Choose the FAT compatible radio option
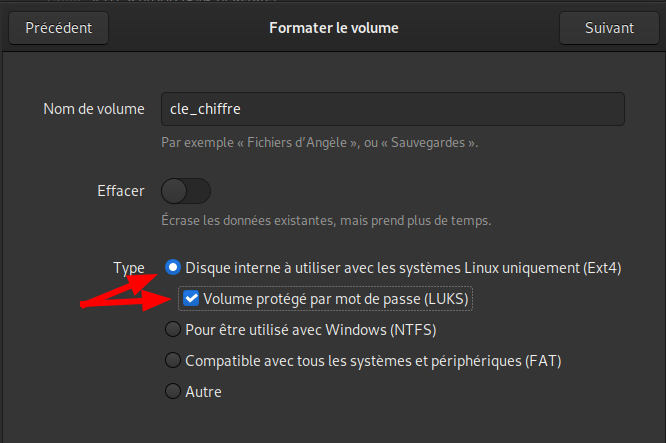Image resolution: width=666 pixels, height=443 pixels. [x=173, y=361]
